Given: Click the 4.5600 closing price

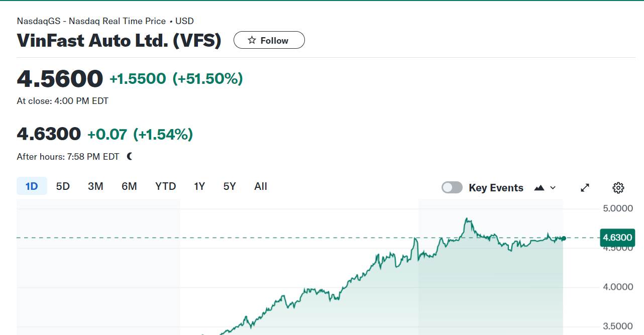Looking at the screenshot, I should click(x=60, y=79).
